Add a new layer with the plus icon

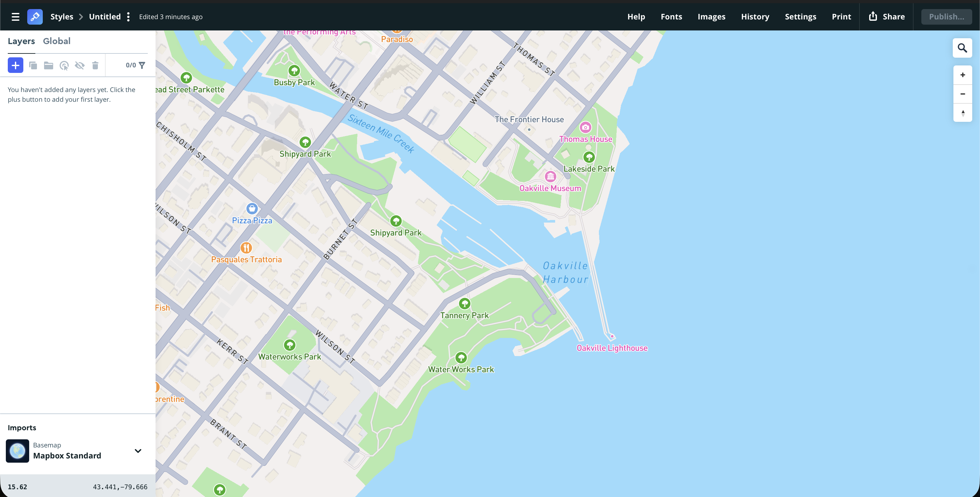click(15, 65)
